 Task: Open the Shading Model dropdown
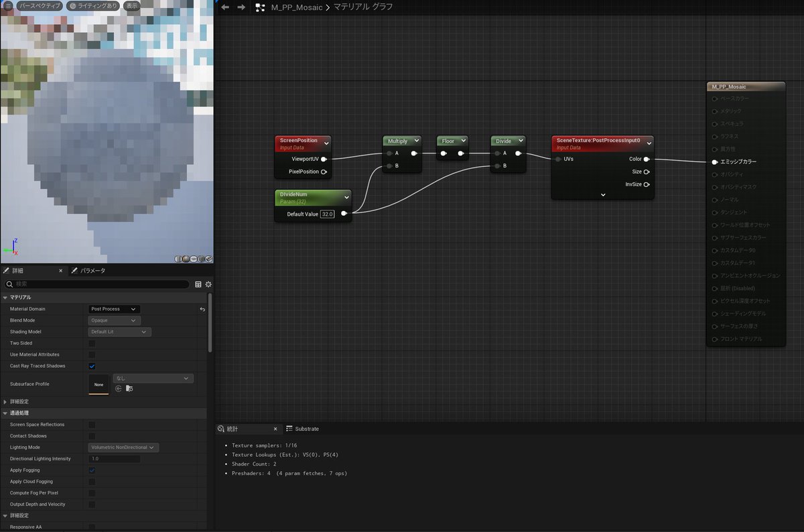[x=119, y=332]
